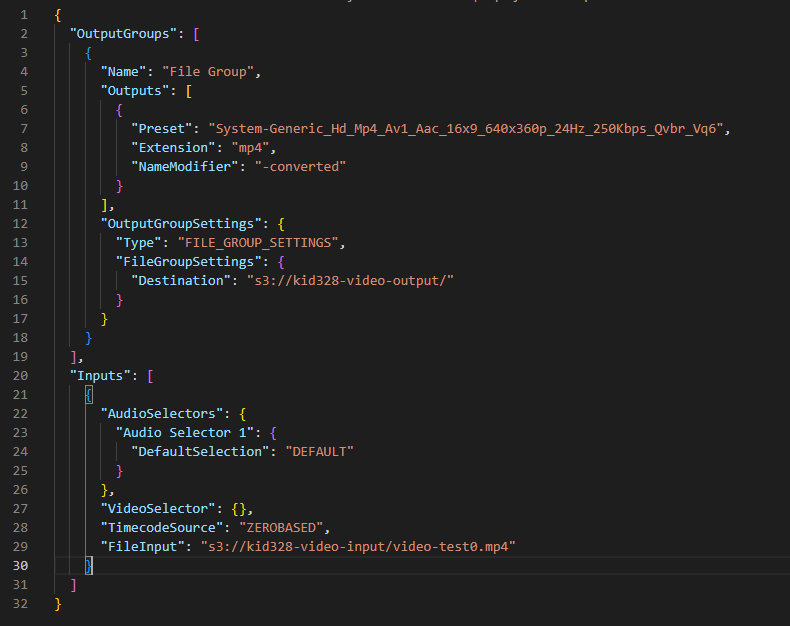Screen dimensions: 790x626
Task: Click the "DefaultSelection" key
Action: pos(201,452)
